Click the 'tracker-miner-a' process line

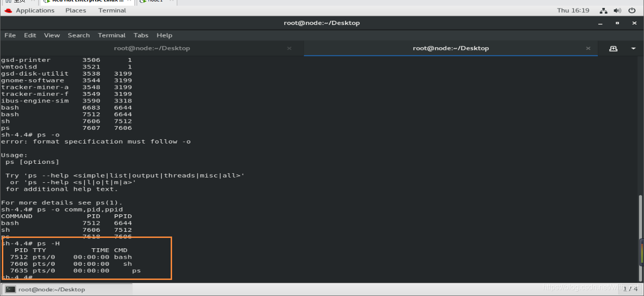pos(66,87)
